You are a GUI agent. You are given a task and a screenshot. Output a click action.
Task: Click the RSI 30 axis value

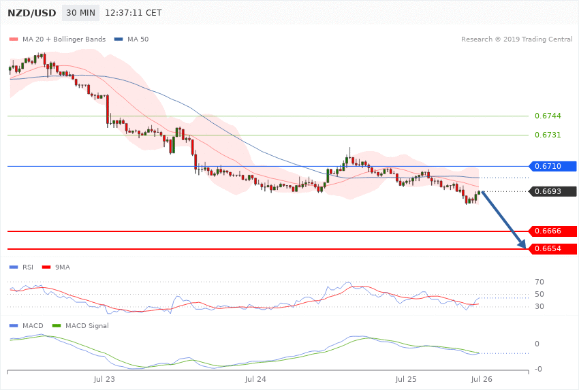[539, 306]
